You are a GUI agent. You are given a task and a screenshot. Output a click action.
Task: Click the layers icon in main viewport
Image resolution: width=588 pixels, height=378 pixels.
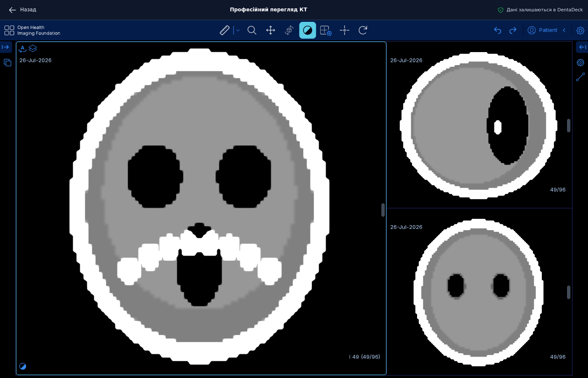(33, 49)
